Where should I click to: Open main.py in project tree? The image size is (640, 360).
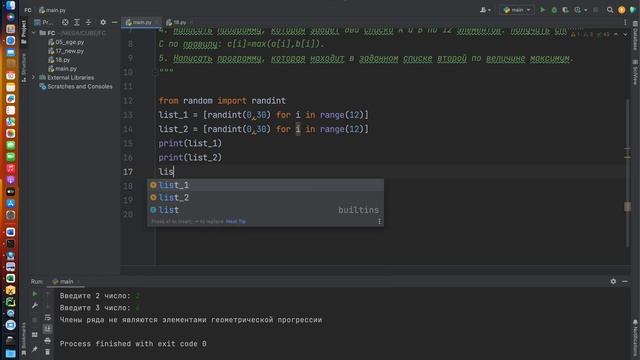click(62, 69)
